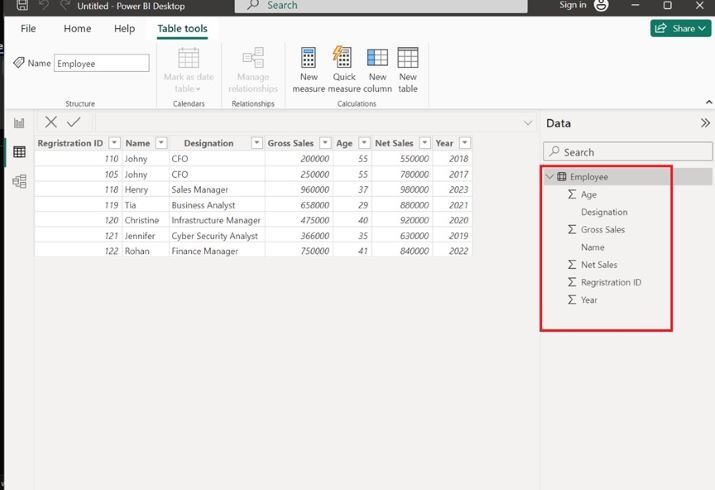Viewport: 715px width, 490px height.
Task: Click the cell Business Analyst
Action: [x=203, y=205]
